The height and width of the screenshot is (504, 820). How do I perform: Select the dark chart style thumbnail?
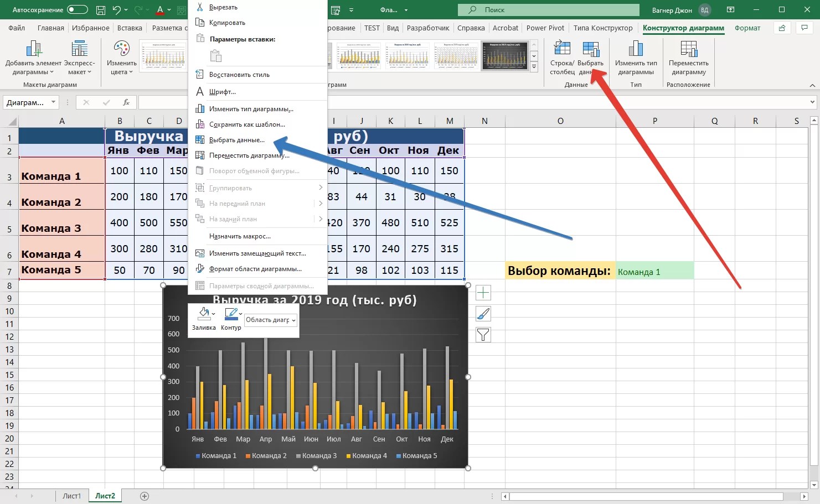click(x=504, y=55)
